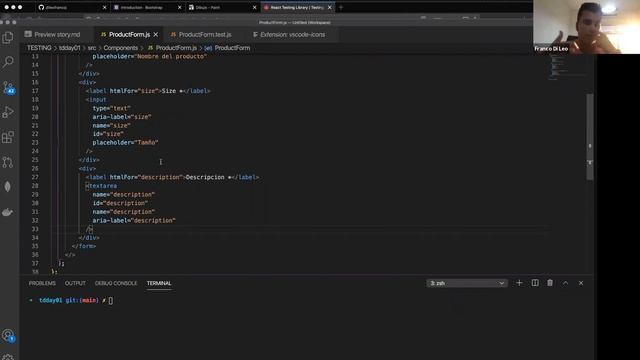
Task: Click Franco Di Leo video thumbnail
Action: (587, 27)
